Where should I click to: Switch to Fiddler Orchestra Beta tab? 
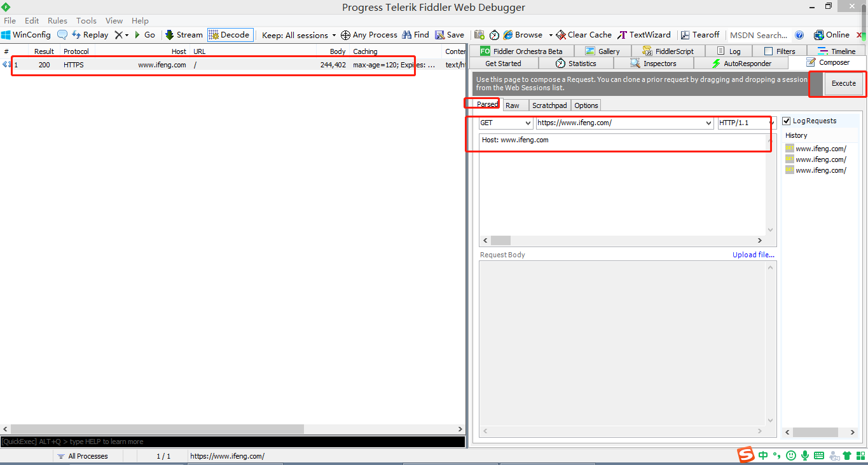coord(522,51)
